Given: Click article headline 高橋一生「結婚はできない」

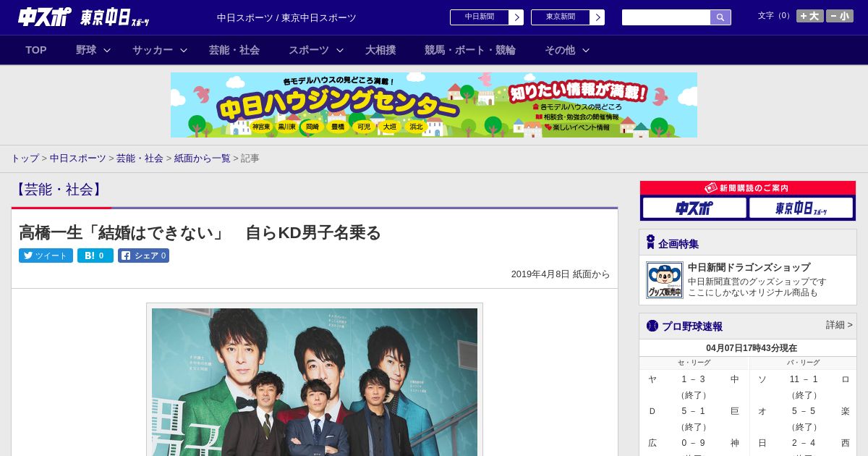Looking at the screenshot, I should (x=200, y=232).
